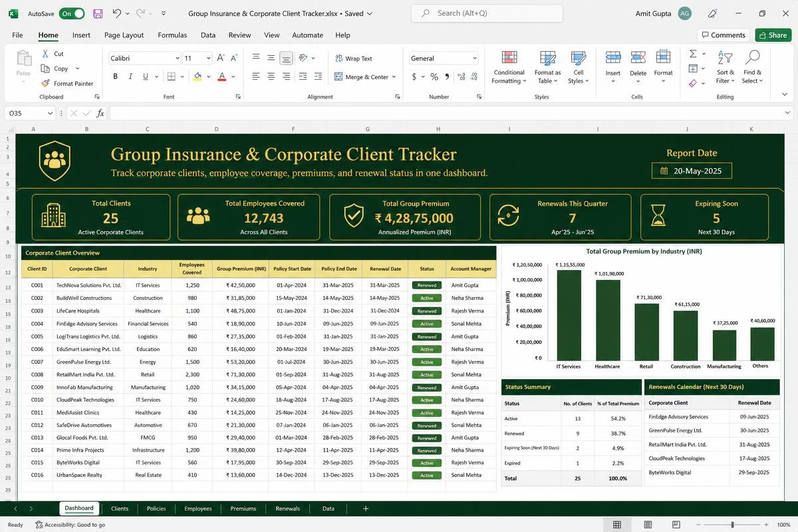798x532 pixels.
Task: Click the Cut scissors icon
Action: (x=45, y=54)
